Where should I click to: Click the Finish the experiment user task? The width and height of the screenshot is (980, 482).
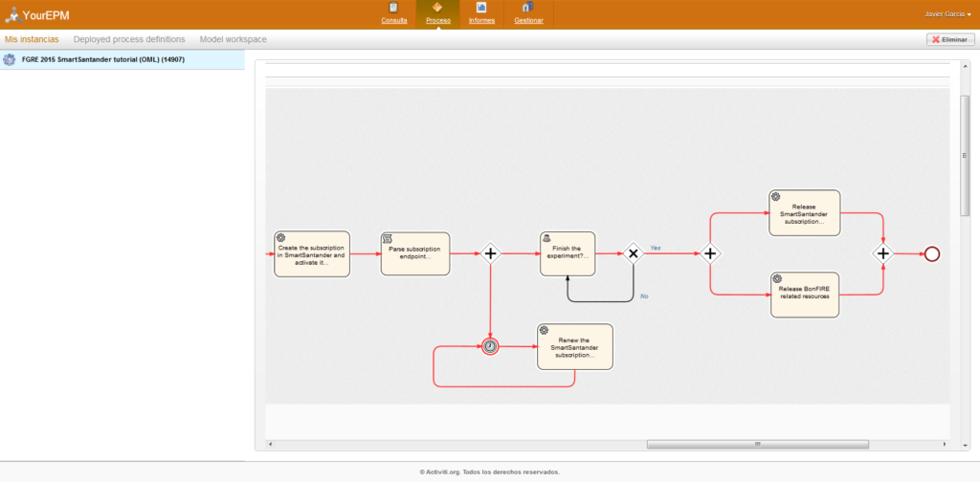[x=568, y=253]
